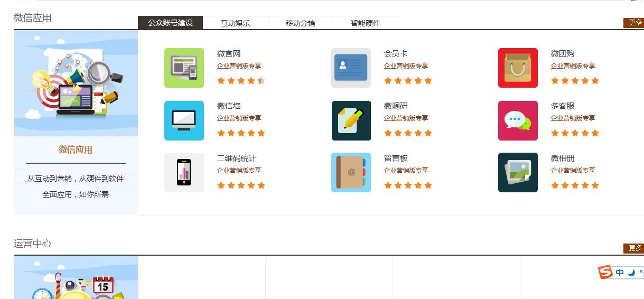The image size is (644, 299).
Task: Click 企业营销版专享 text under 二维码统计
Action: pyautogui.click(x=239, y=171)
